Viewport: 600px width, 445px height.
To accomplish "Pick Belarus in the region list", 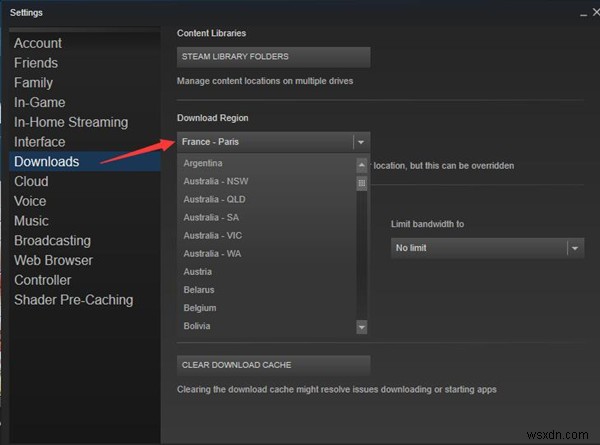I will click(267, 290).
